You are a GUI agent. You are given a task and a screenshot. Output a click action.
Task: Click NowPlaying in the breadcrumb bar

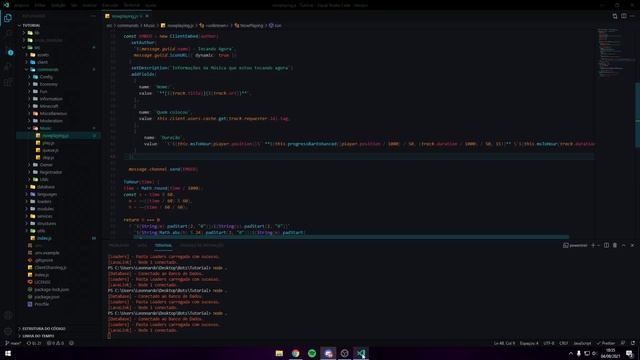(251, 25)
